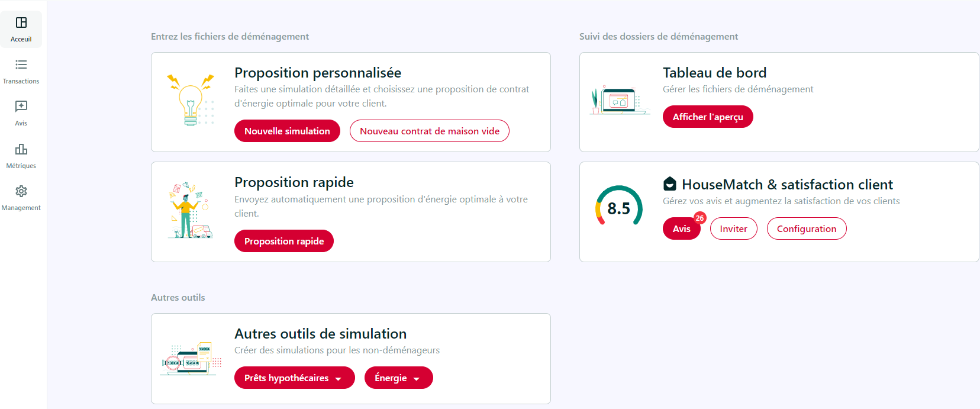The height and width of the screenshot is (409, 980).
Task: Go to the Avis review icon in sidebar
Action: pos(21,107)
